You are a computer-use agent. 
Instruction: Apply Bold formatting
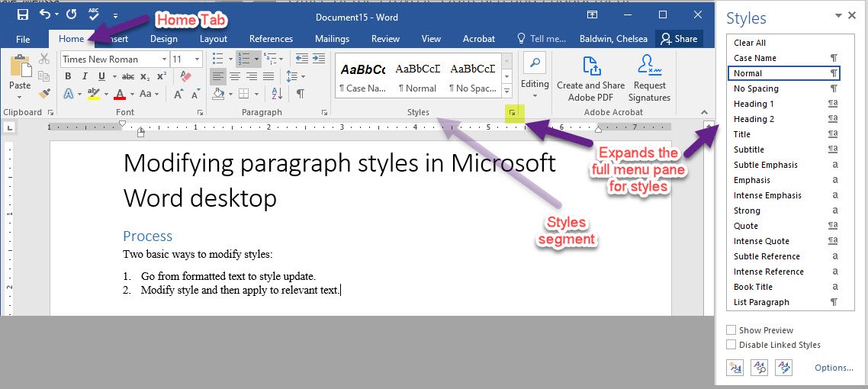coord(68,76)
